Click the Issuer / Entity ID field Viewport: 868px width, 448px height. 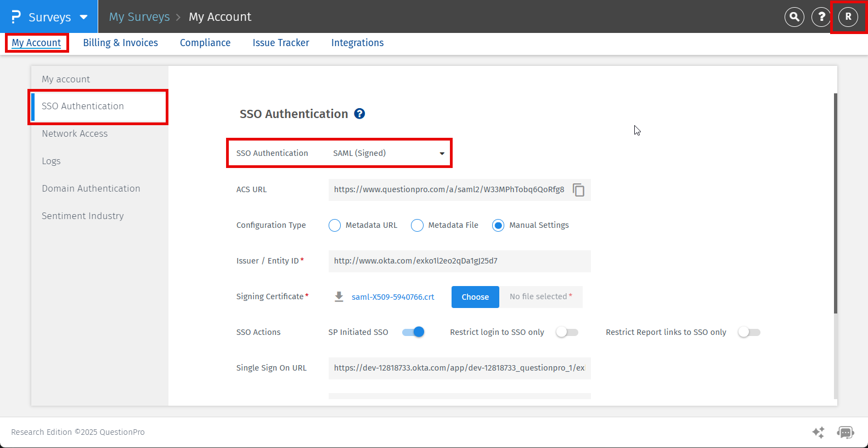coord(459,261)
